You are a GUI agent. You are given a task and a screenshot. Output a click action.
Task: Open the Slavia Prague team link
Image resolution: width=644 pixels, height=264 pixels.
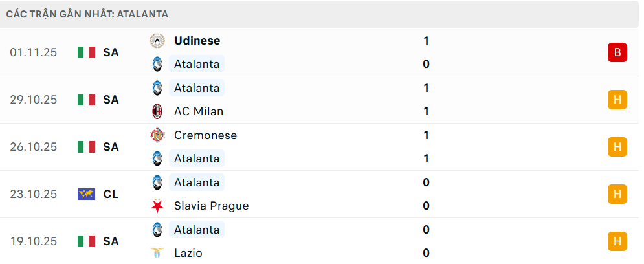coord(211,206)
